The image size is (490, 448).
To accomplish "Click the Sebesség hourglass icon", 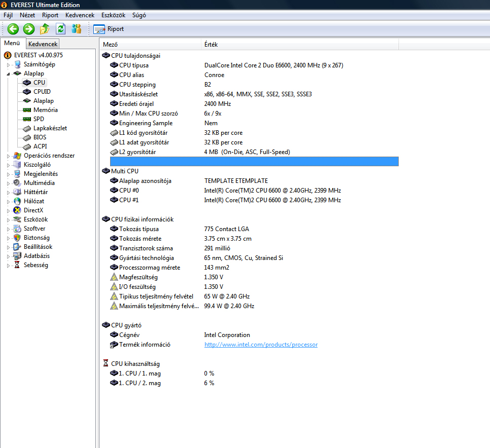I will point(17,265).
